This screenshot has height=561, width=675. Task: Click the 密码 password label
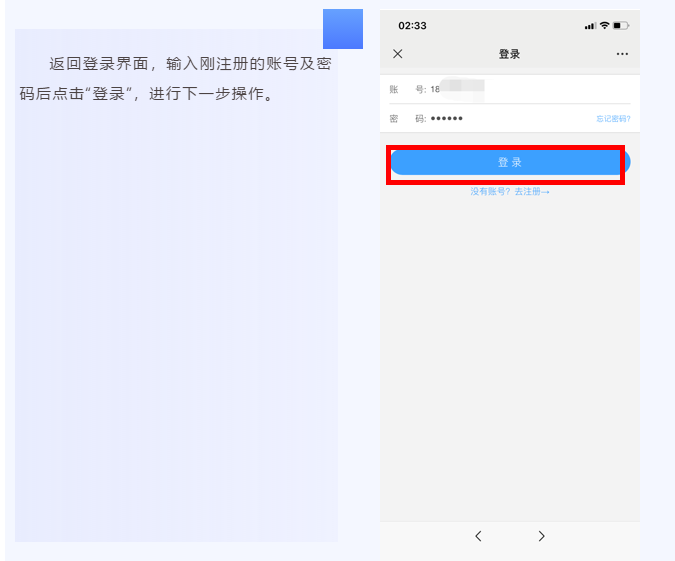point(407,119)
